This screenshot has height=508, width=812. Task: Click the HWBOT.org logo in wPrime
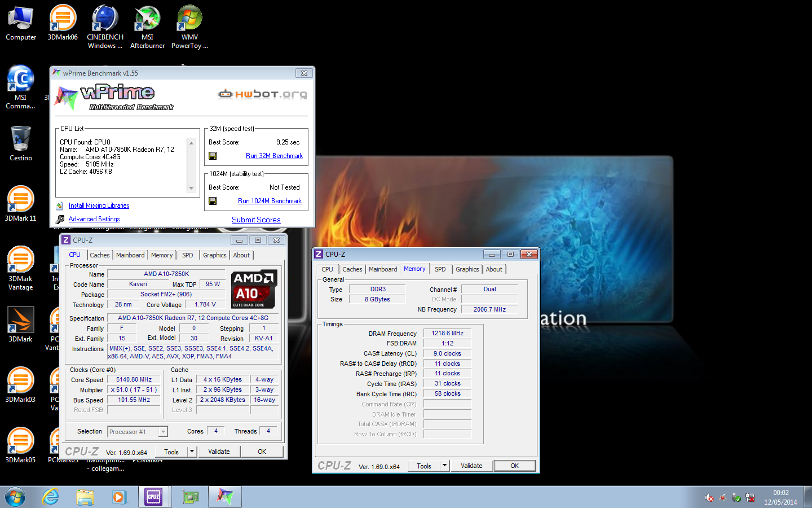[x=263, y=94]
